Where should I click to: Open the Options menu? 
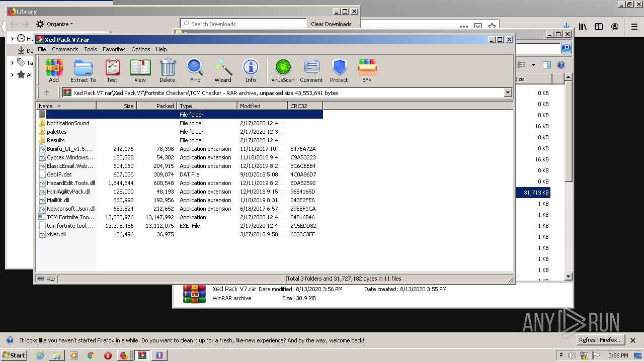click(141, 49)
